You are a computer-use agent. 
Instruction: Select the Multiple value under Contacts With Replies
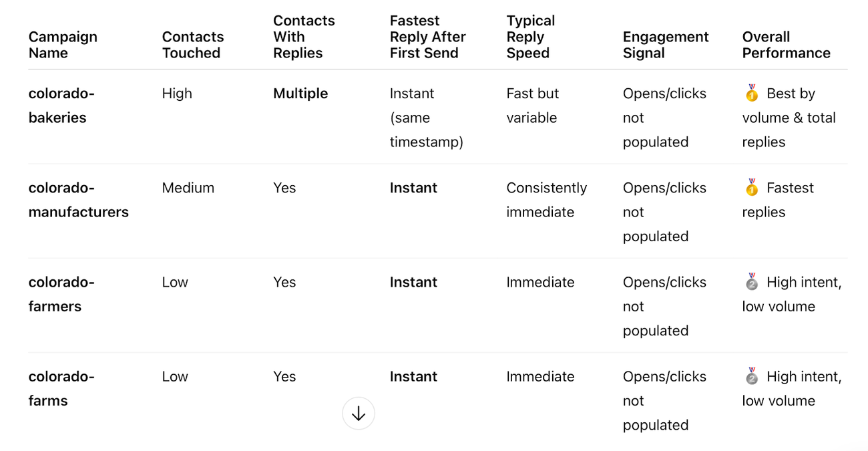(x=300, y=94)
